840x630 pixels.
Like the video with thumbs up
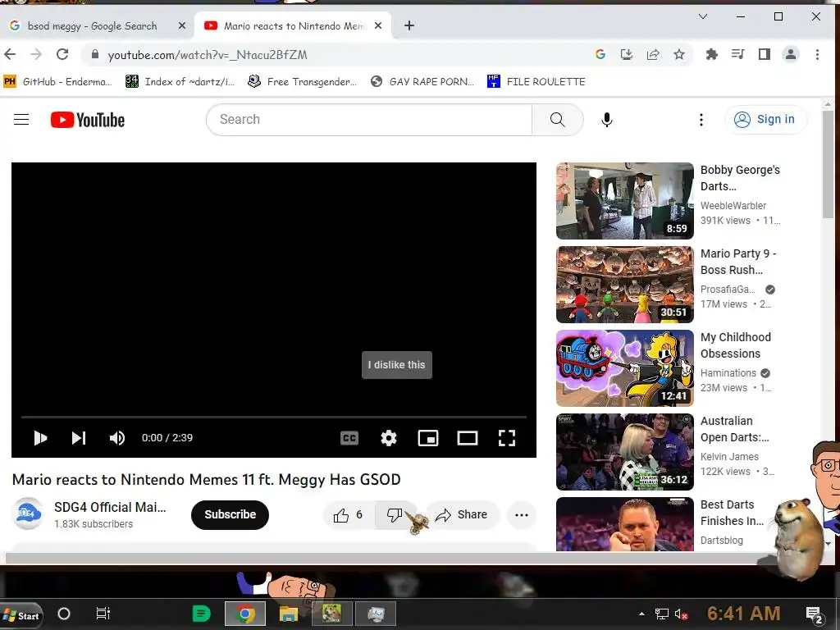(349, 515)
